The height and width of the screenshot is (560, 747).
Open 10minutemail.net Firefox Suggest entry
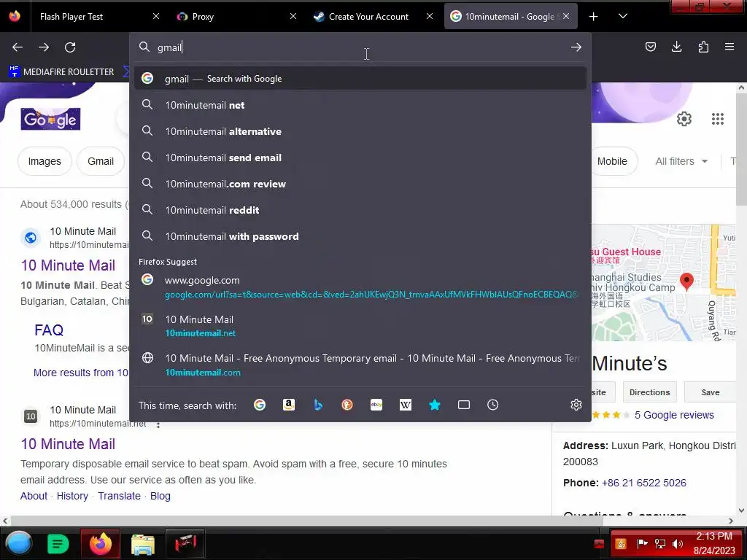pos(360,326)
